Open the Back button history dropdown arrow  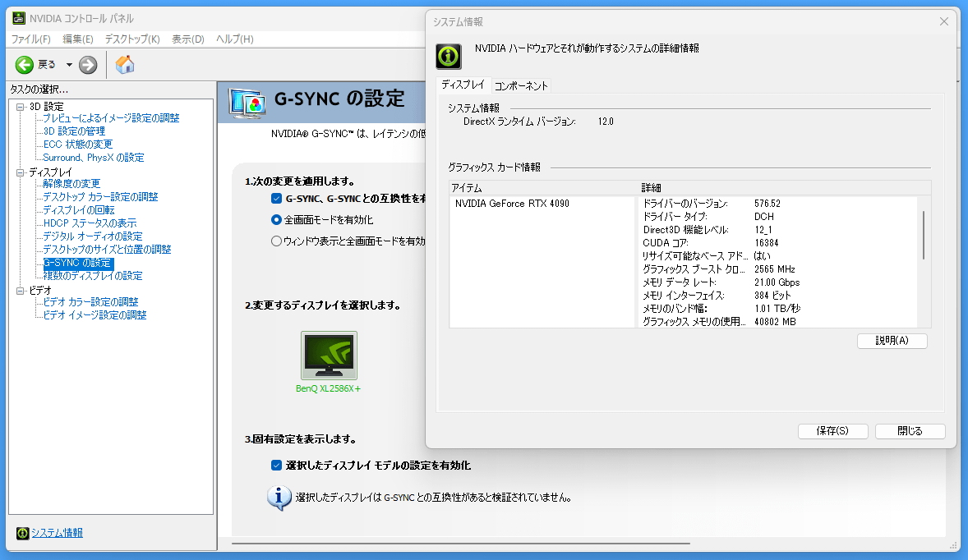[69, 65]
